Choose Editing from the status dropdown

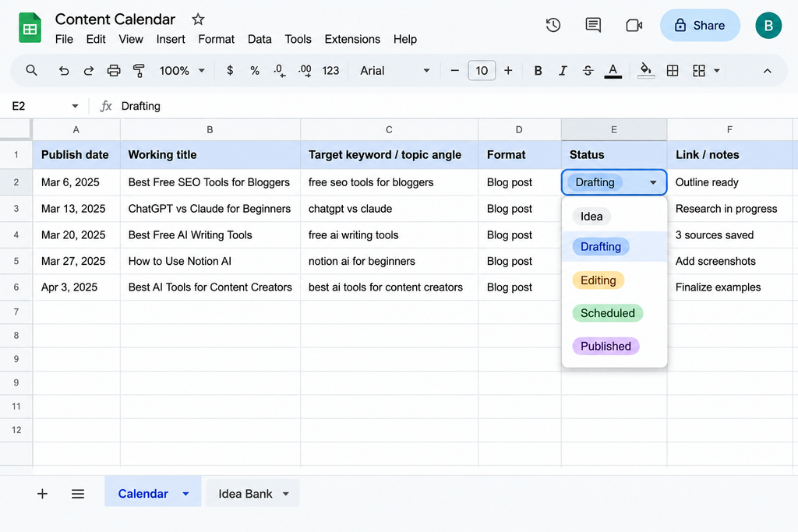(x=598, y=280)
